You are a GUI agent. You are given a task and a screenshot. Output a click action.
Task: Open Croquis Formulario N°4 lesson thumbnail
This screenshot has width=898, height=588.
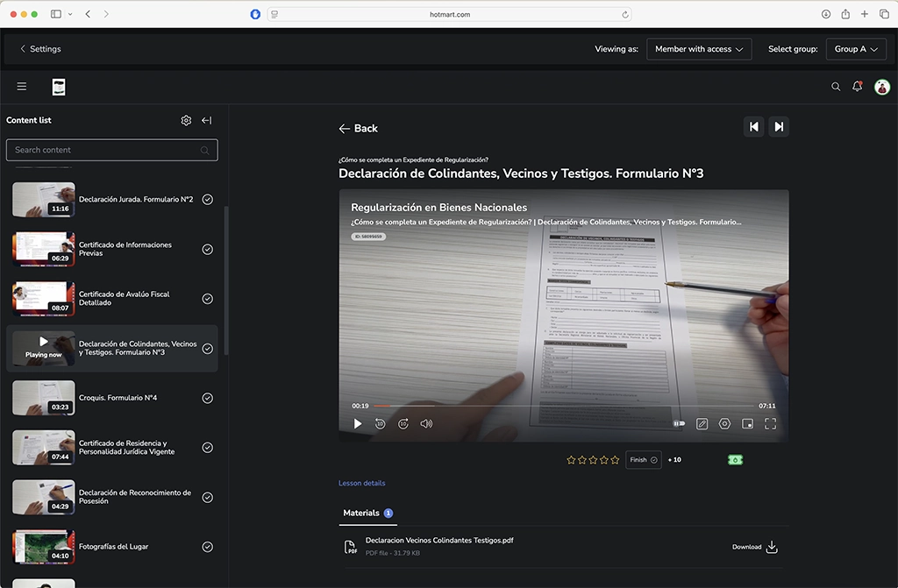(44, 398)
